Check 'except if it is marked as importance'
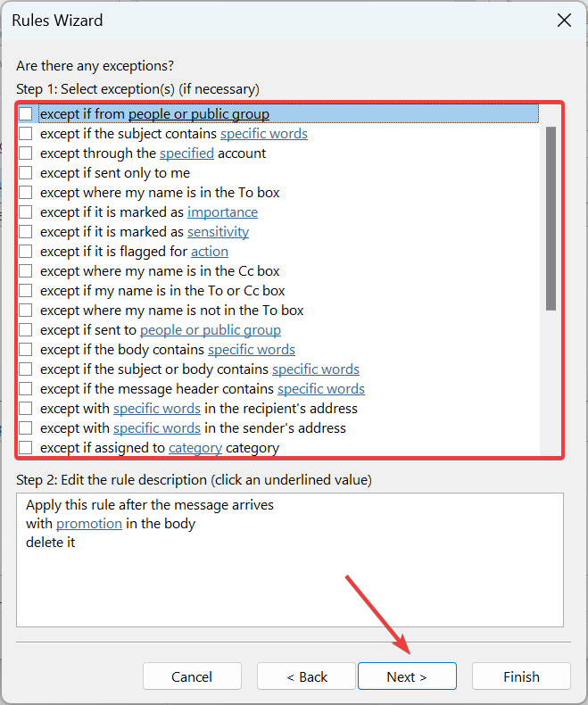This screenshot has width=588, height=705. click(26, 211)
